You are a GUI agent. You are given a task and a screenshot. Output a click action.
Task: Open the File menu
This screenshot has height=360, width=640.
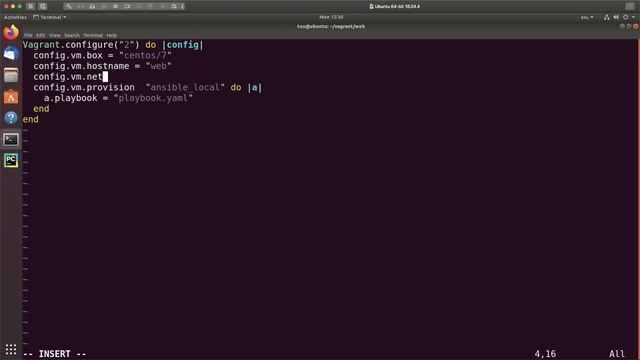tap(28, 36)
